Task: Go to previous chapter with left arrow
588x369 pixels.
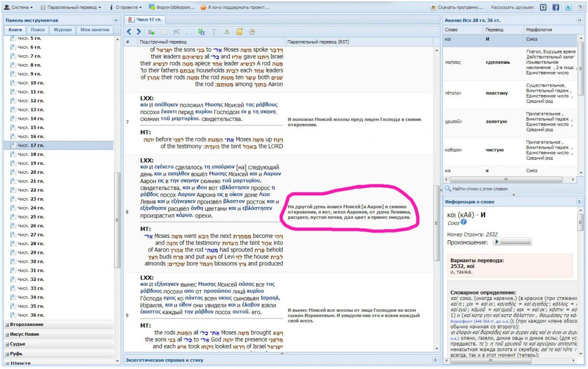Action: point(130,32)
